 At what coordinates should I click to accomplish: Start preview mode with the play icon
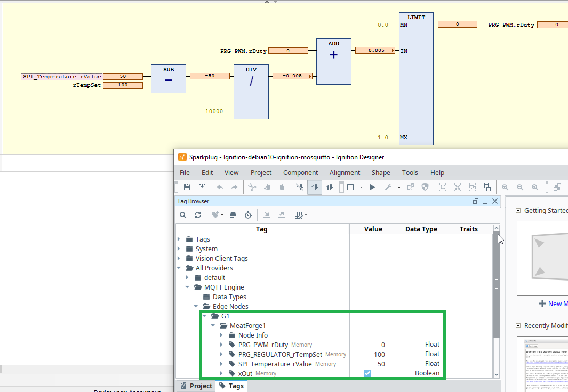372,187
